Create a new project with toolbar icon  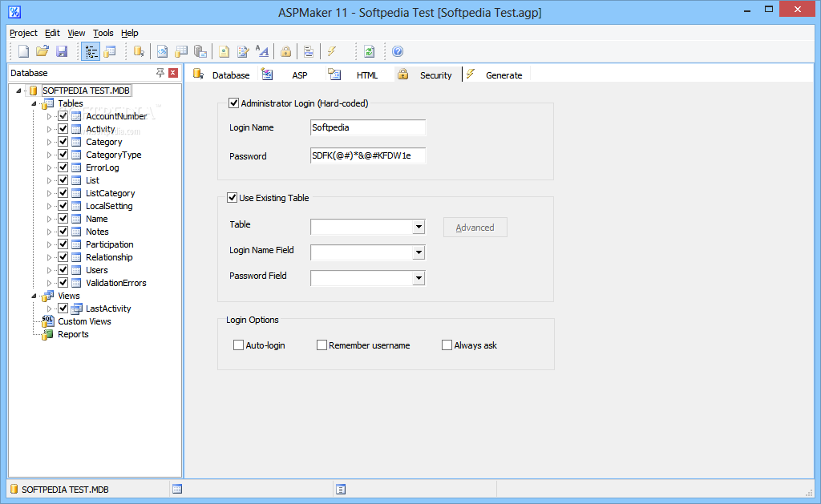[23, 51]
